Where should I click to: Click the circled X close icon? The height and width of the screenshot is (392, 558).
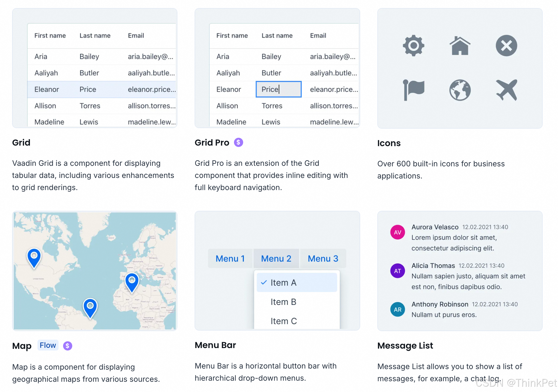506,46
